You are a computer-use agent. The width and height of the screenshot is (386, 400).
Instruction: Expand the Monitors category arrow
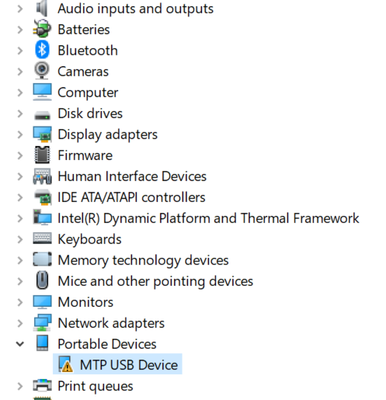coord(20,302)
